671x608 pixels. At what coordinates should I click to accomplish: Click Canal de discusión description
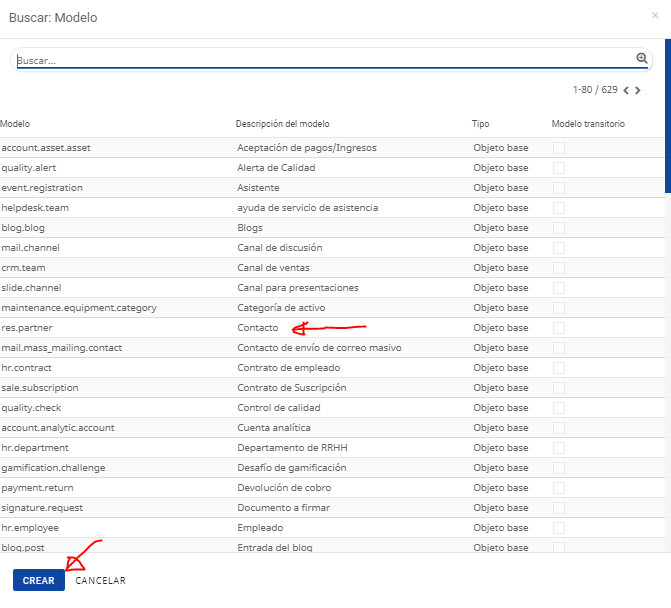click(279, 248)
